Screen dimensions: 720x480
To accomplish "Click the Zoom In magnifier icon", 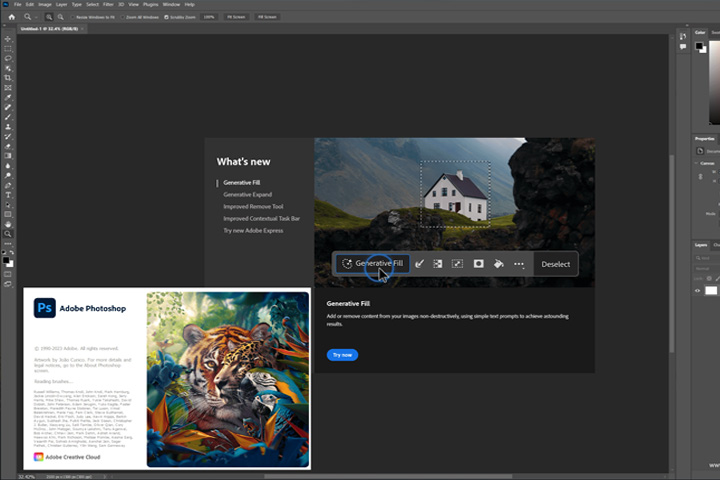I will [49, 17].
